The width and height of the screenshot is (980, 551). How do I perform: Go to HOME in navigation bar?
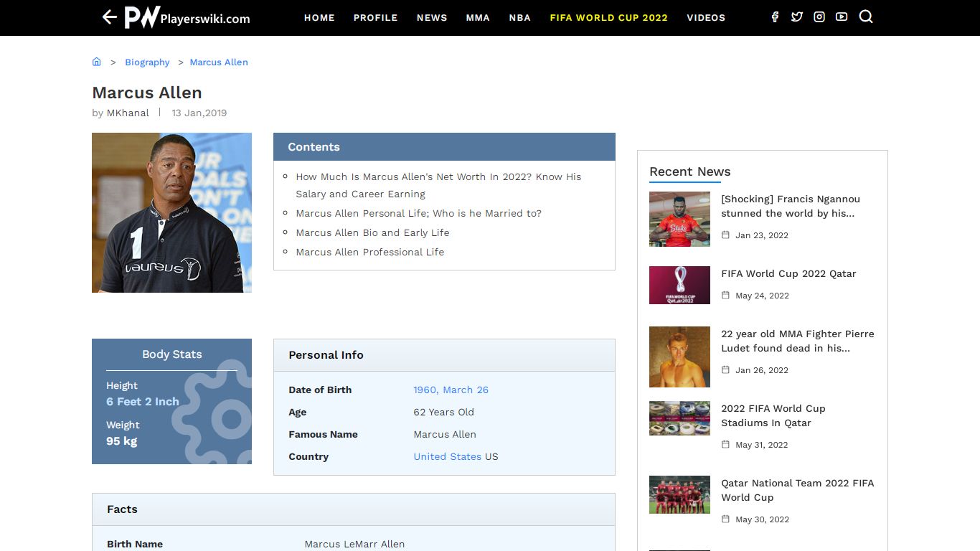tap(319, 18)
